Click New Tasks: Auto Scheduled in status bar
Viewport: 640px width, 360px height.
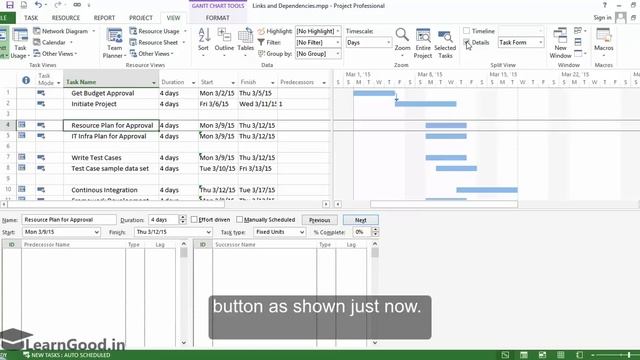[67, 355]
